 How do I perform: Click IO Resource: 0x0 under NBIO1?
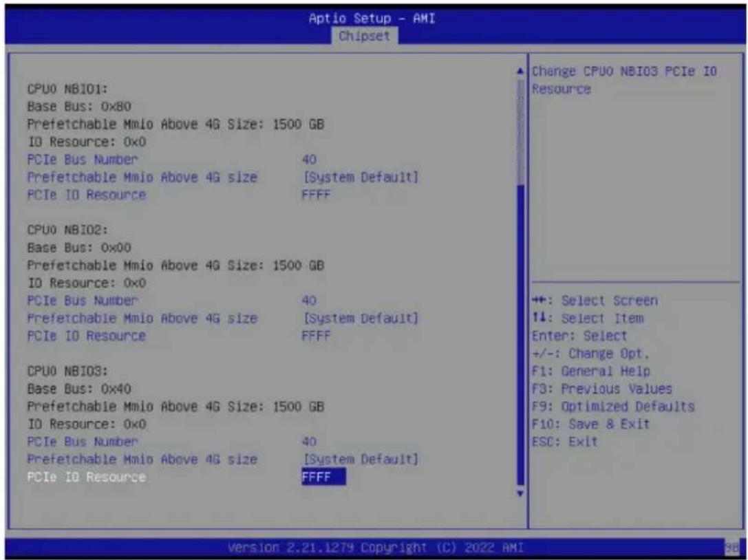(86, 142)
